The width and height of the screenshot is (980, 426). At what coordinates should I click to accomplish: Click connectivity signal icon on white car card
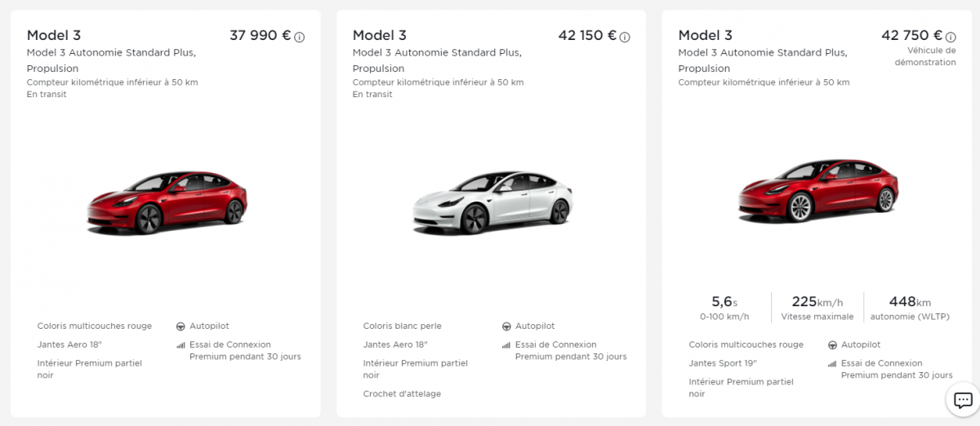click(x=506, y=345)
